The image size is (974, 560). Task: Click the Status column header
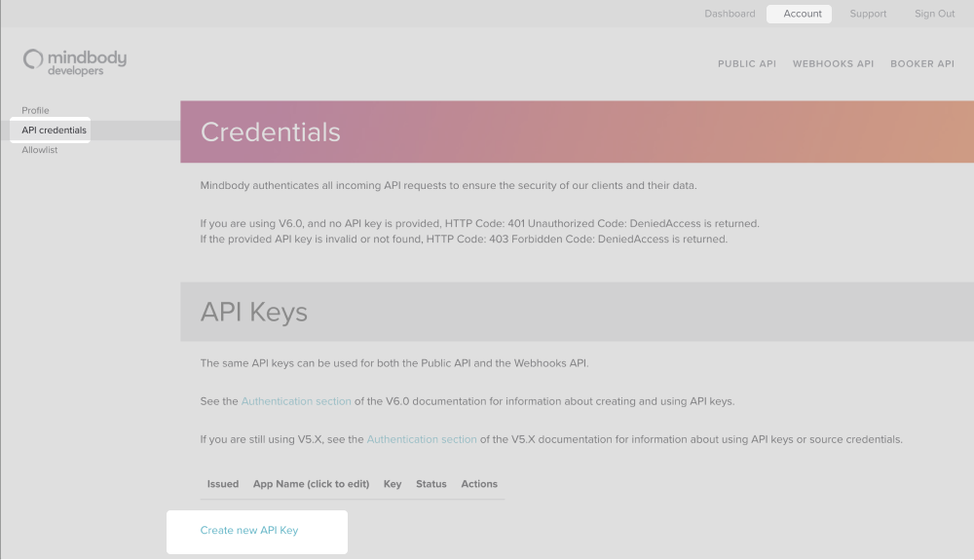(x=431, y=484)
